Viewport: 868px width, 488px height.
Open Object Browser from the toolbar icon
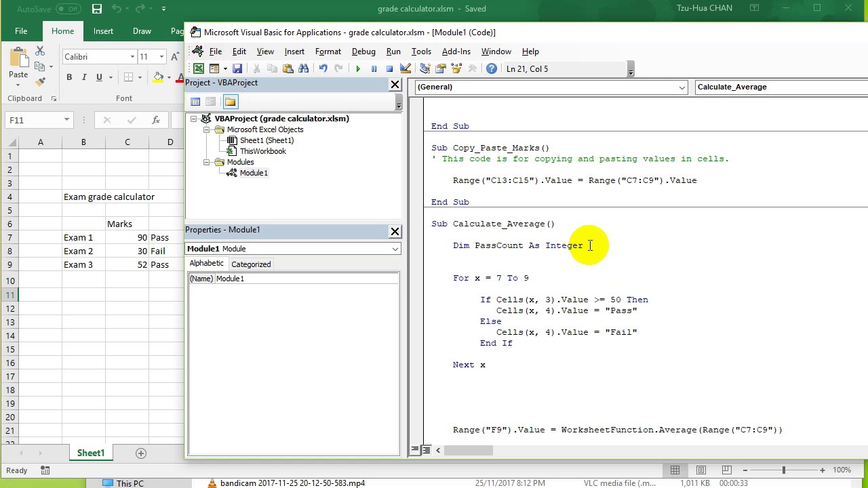[x=456, y=68]
